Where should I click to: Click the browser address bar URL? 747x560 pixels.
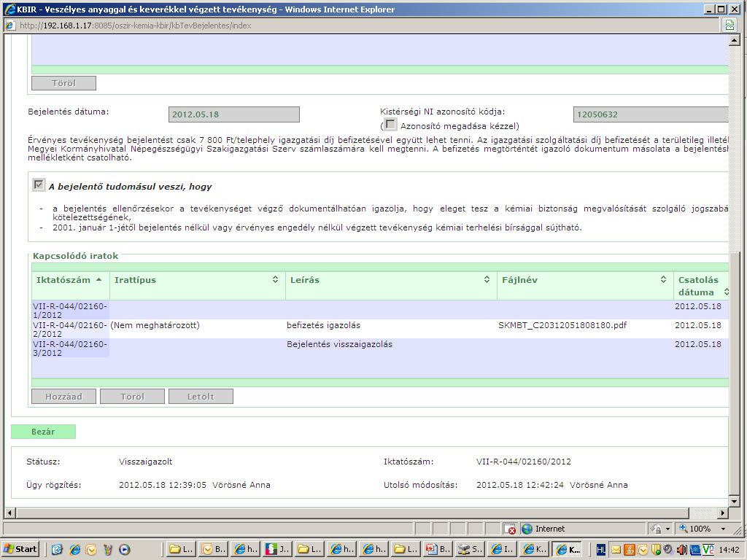pos(135,26)
